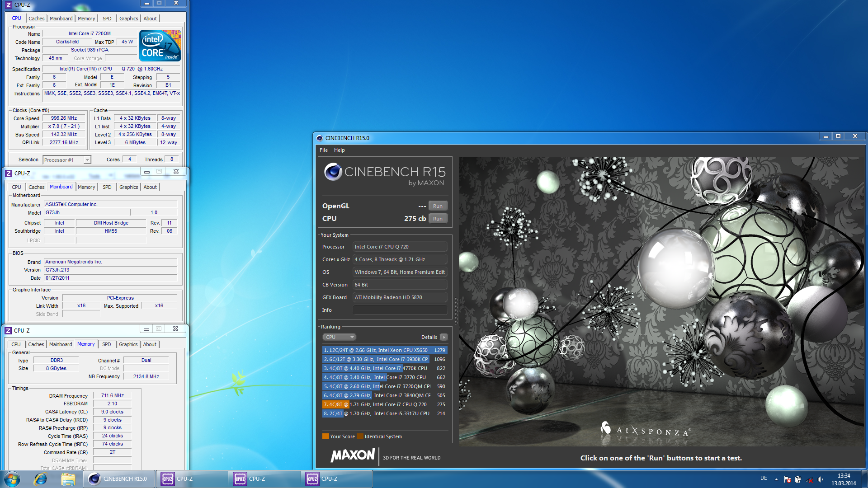Click the Action Center flag tray icon

coord(788,479)
